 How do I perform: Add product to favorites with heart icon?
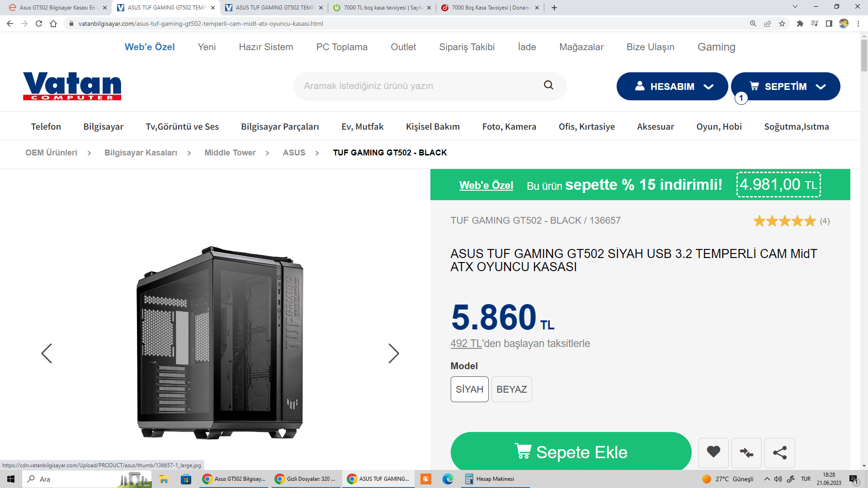tap(713, 452)
